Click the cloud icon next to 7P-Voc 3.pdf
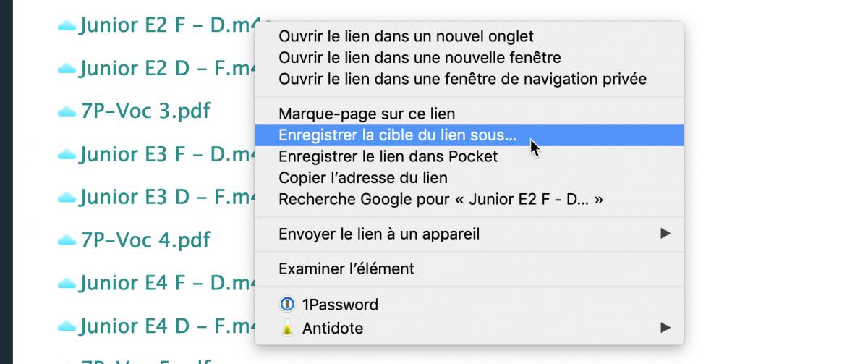Viewport: 868px width, 364px height. point(67,111)
